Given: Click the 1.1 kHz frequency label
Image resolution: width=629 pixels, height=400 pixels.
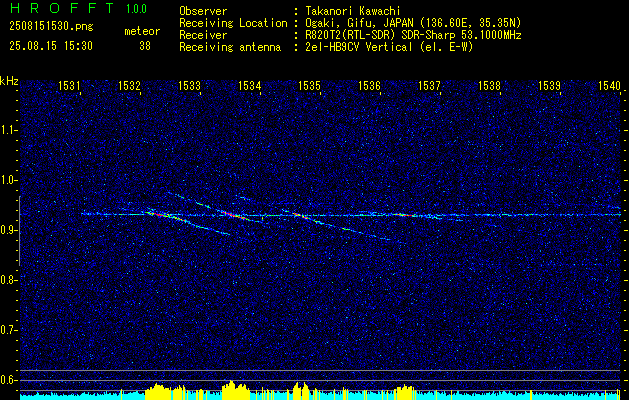Looking at the screenshot, I should [7, 130].
